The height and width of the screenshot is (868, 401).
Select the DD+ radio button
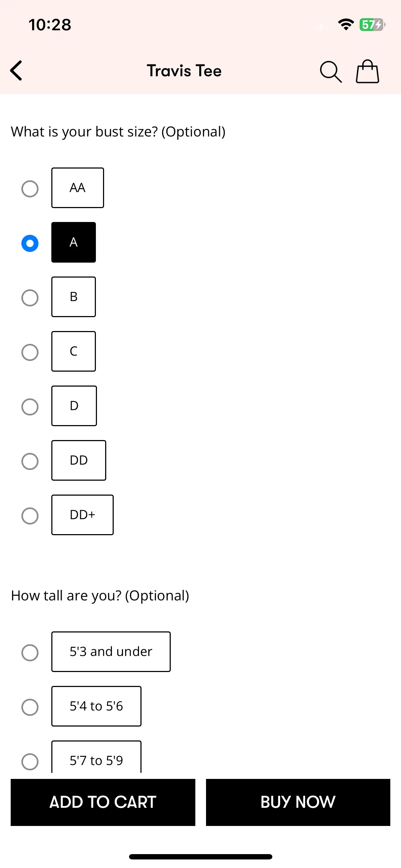pos(30,516)
